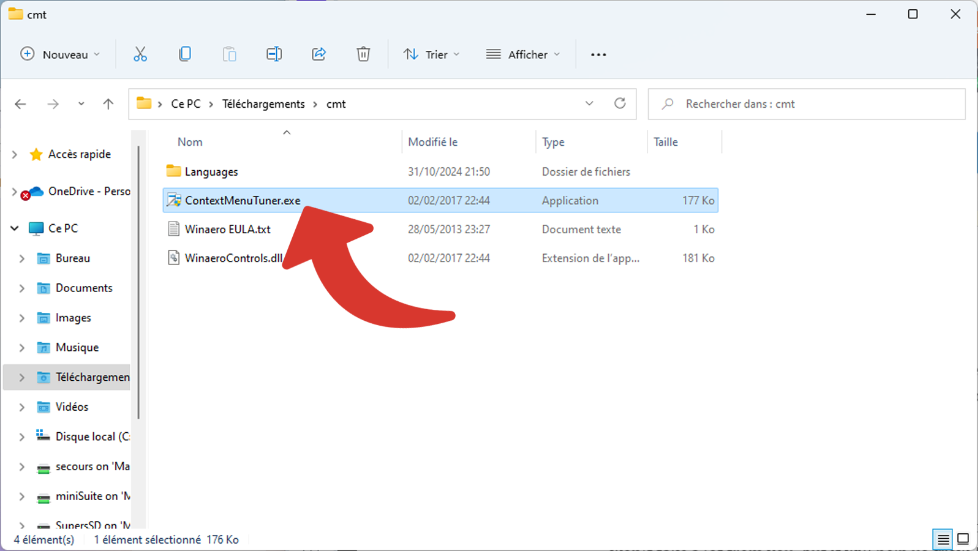The height and width of the screenshot is (551, 980).
Task: Open the Trier sort dropdown
Action: [x=432, y=54]
